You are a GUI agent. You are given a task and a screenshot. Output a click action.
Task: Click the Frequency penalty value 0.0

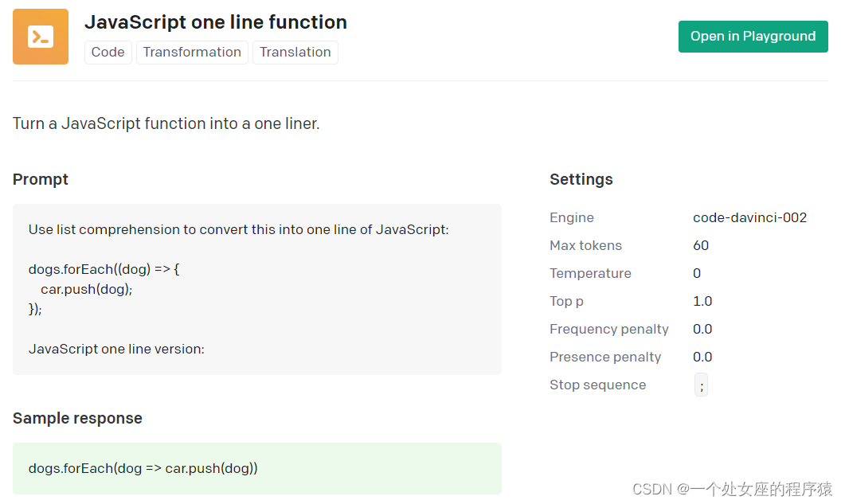702,330
